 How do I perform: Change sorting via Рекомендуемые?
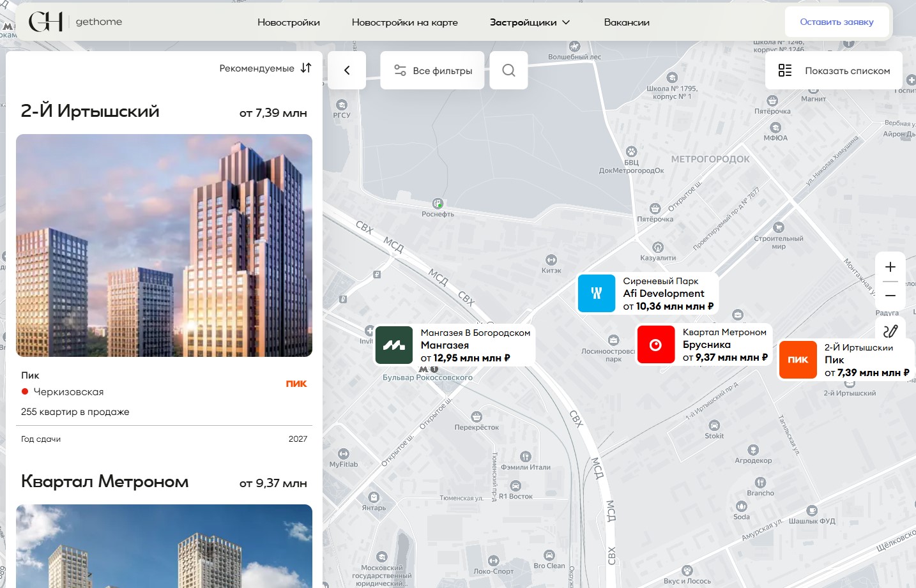[257, 68]
